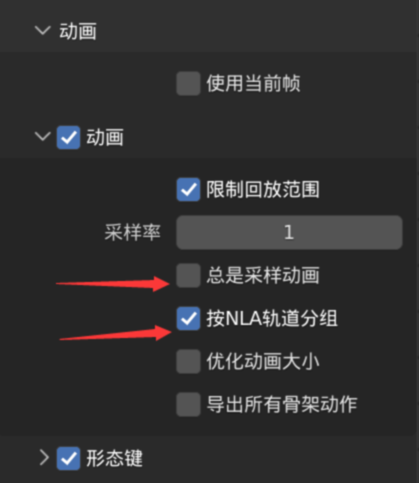
Task: Turn on 导出所有骨架动作 checkbox
Action: 188,404
